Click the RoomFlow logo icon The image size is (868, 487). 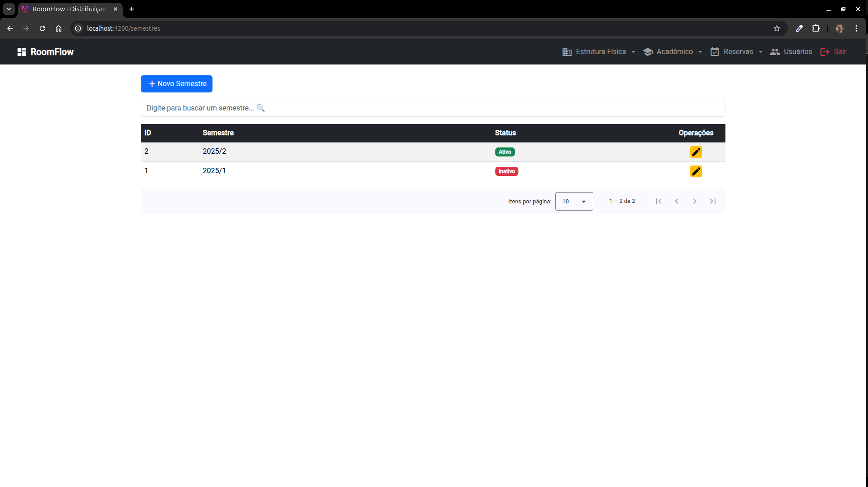tap(22, 52)
